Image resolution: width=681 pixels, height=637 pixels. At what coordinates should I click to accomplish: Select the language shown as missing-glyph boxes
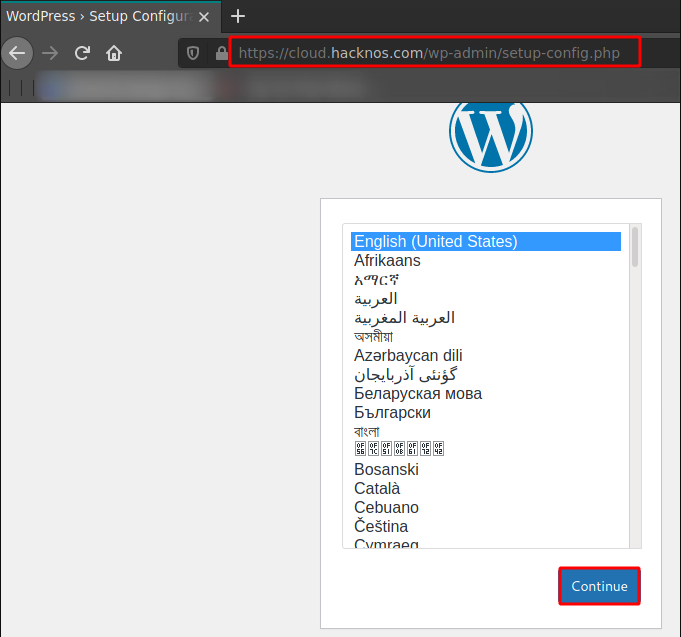(x=486, y=449)
